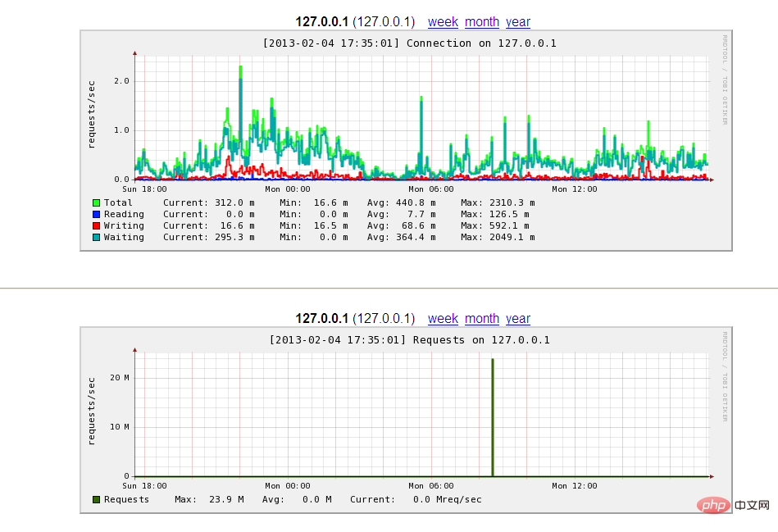
Task: Click the 20 M axis label
Action: click(x=120, y=378)
